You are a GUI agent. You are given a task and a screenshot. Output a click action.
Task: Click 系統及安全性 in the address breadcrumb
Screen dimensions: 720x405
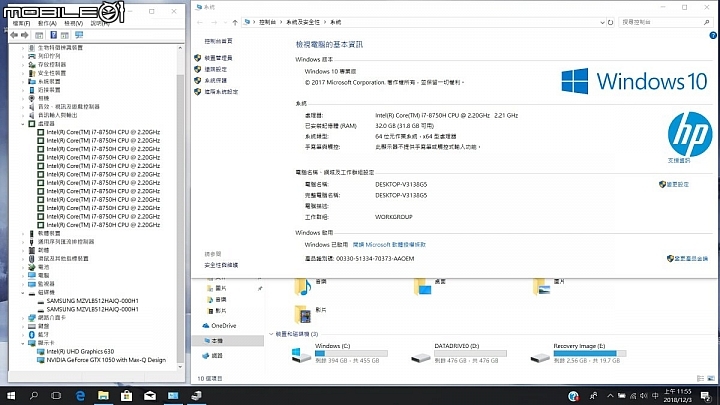(303, 22)
